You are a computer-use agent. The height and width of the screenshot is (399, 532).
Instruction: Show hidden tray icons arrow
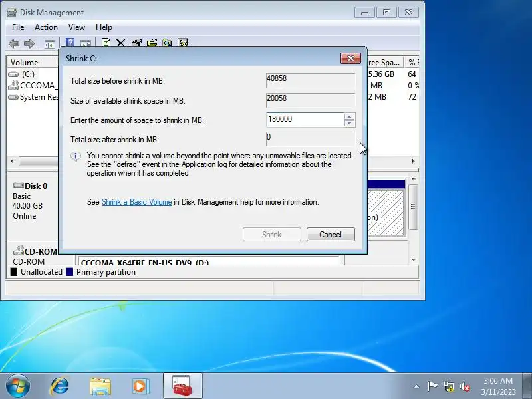pos(417,386)
